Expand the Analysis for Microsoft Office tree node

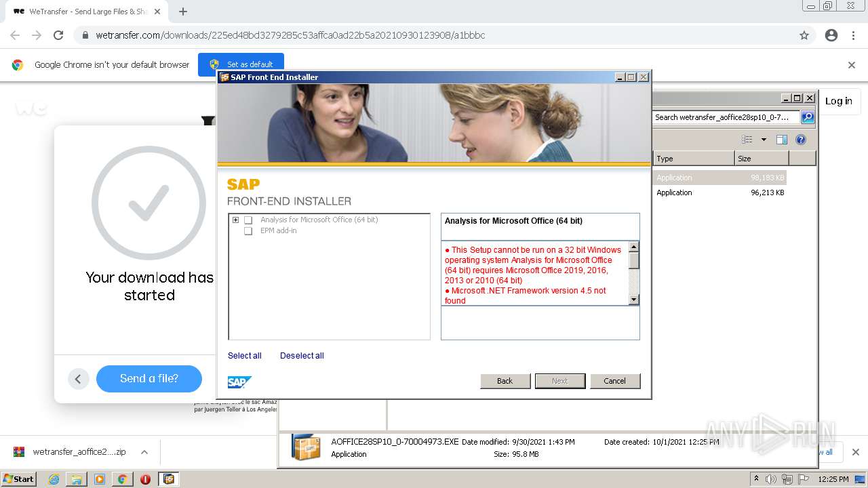click(235, 220)
